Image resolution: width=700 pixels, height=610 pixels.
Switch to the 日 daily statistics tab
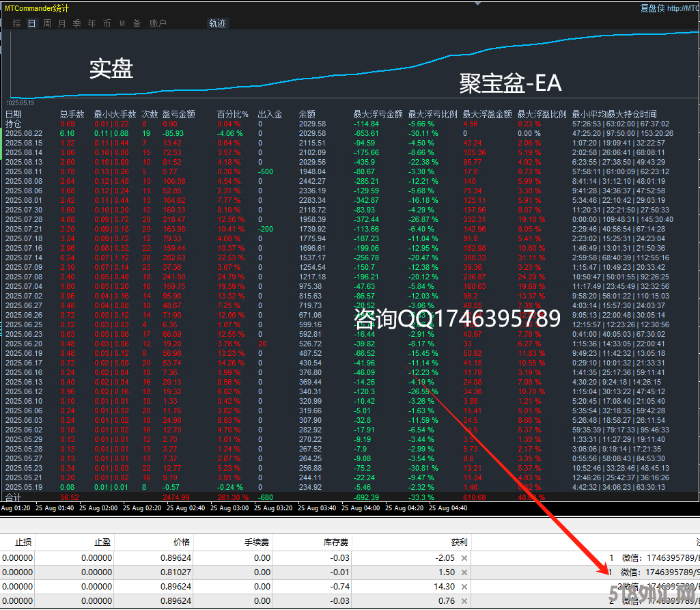[x=32, y=23]
